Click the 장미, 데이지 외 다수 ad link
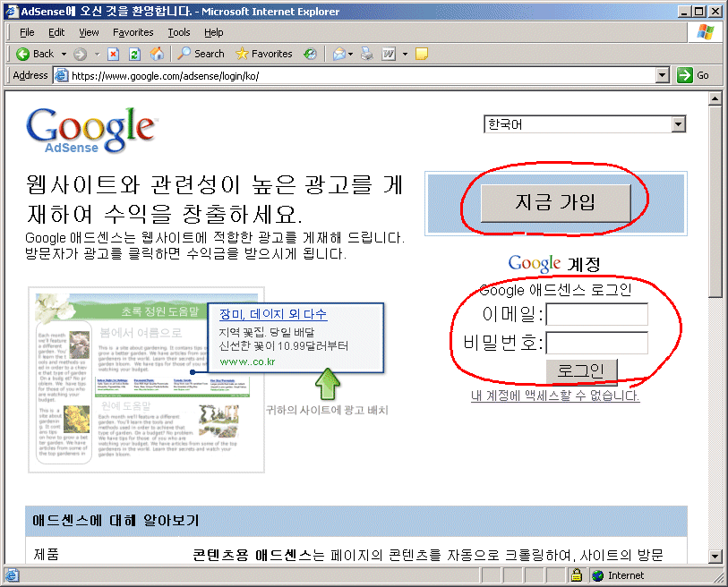This screenshot has height=587, width=728. [x=273, y=315]
